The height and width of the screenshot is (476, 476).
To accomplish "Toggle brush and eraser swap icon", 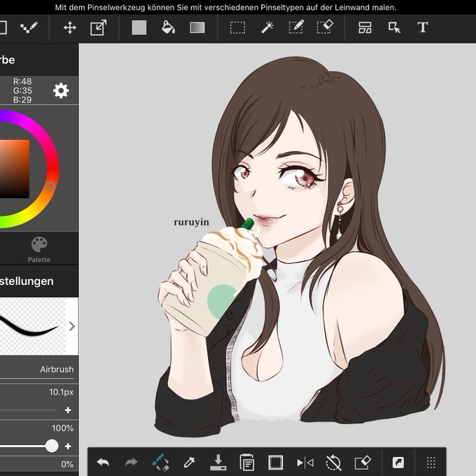I will tap(160, 462).
